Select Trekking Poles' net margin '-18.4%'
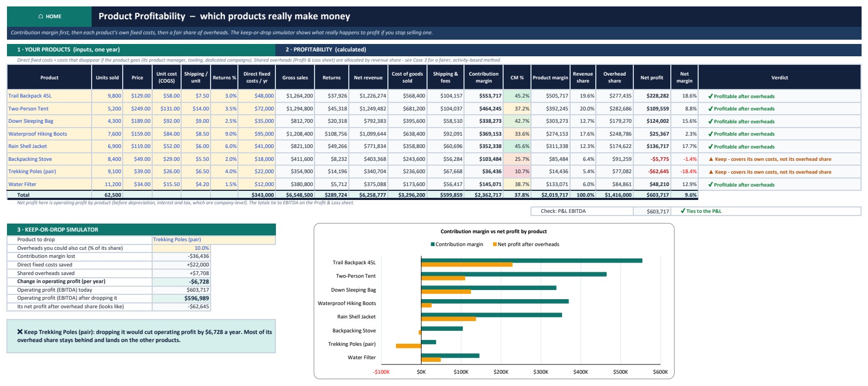Screen dimensions: 868x386 pos(685,172)
